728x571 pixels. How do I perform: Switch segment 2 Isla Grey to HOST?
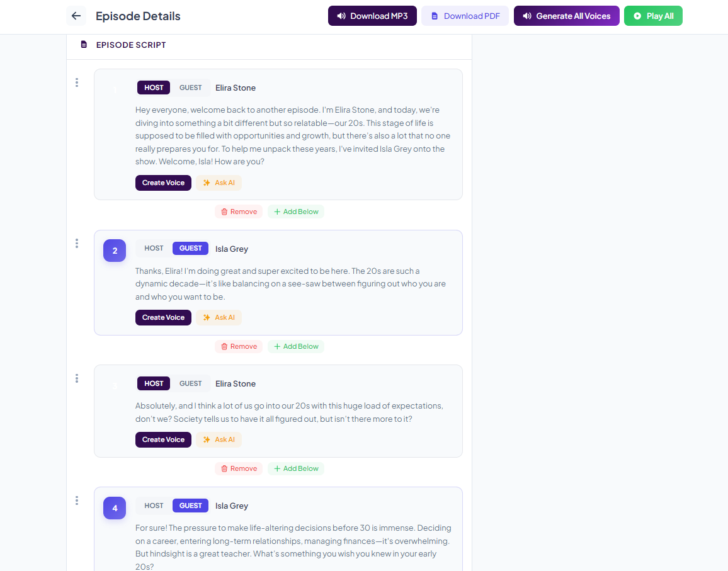pos(154,249)
